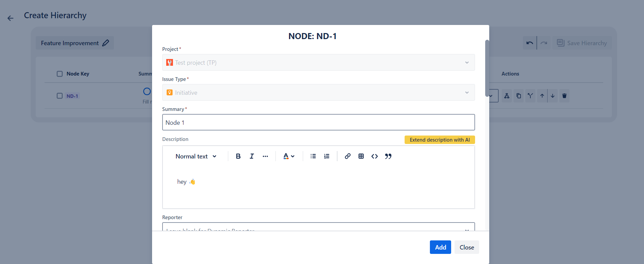Close the node dialog with Close

466,247
